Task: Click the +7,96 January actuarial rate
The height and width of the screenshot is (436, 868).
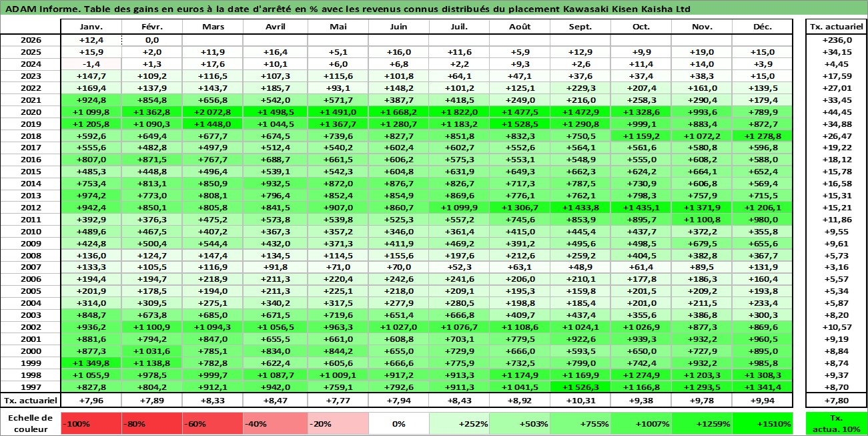Action: pos(91,401)
